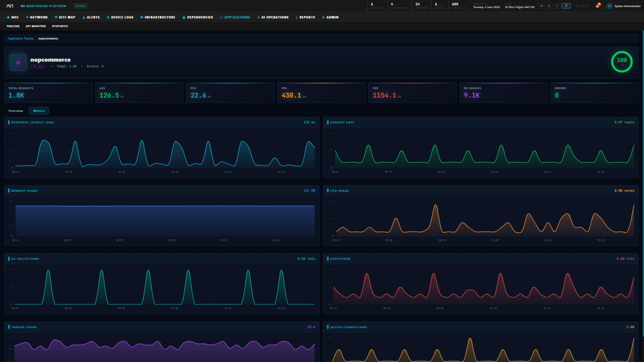The image size is (644, 362).
Task: Open the Reports menu
Action: coord(305,17)
